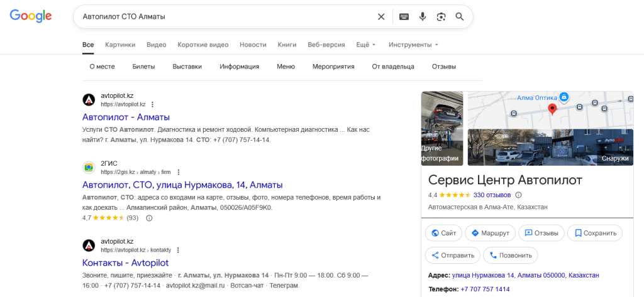The width and height of the screenshot is (644, 297).
Task: Open the 'Автопилот - Алматы' result link
Action: click(126, 117)
